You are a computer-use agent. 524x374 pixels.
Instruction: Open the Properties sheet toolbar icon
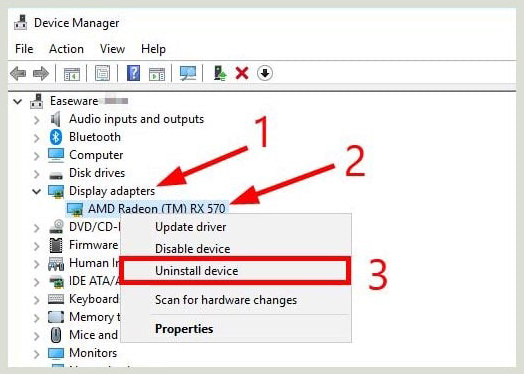coord(102,73)
